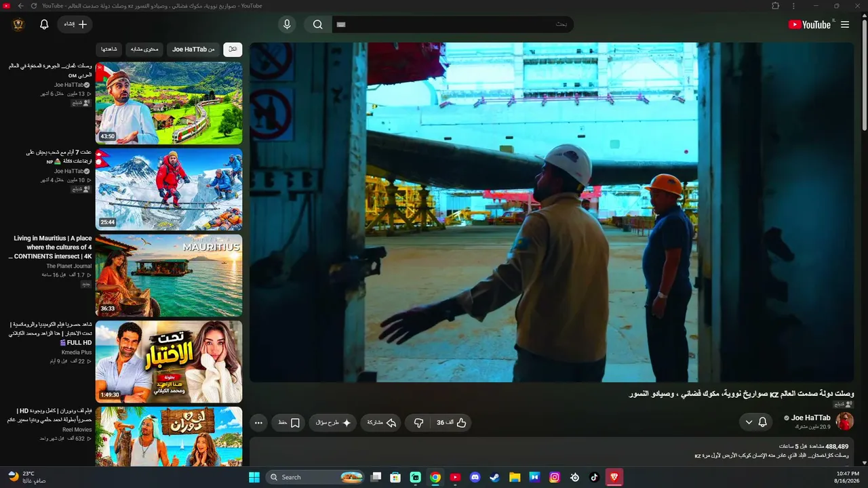Open Google Chrome from the taskbar

[x=435, y=477]
